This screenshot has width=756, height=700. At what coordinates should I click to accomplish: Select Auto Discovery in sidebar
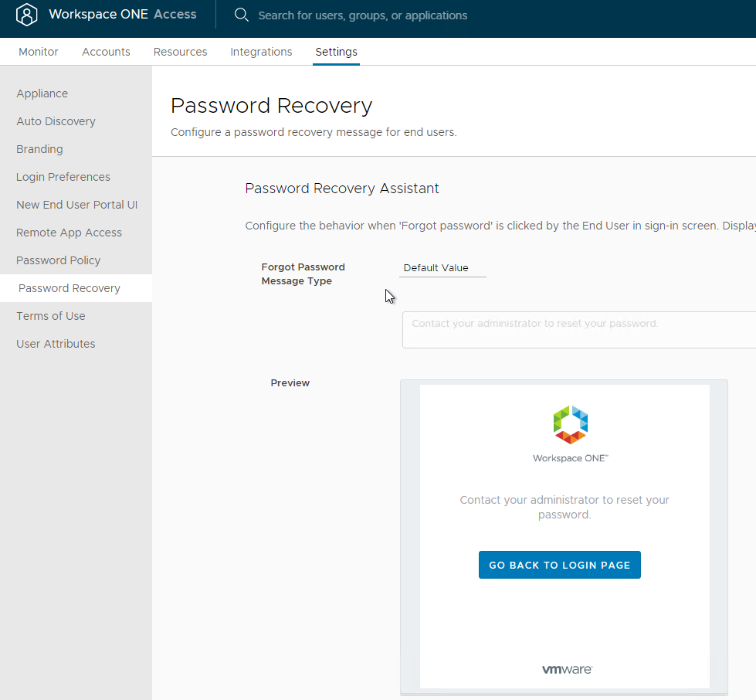(x=56, y=121)
